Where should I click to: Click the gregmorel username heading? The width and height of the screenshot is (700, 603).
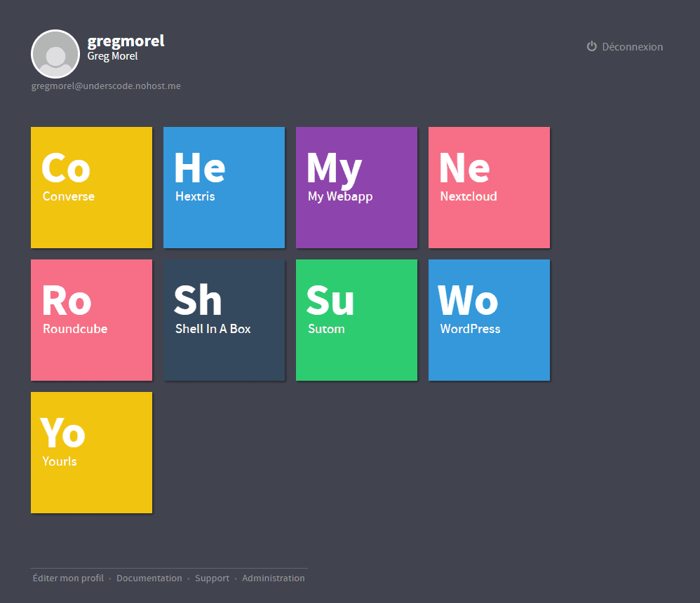coord(126,41)
